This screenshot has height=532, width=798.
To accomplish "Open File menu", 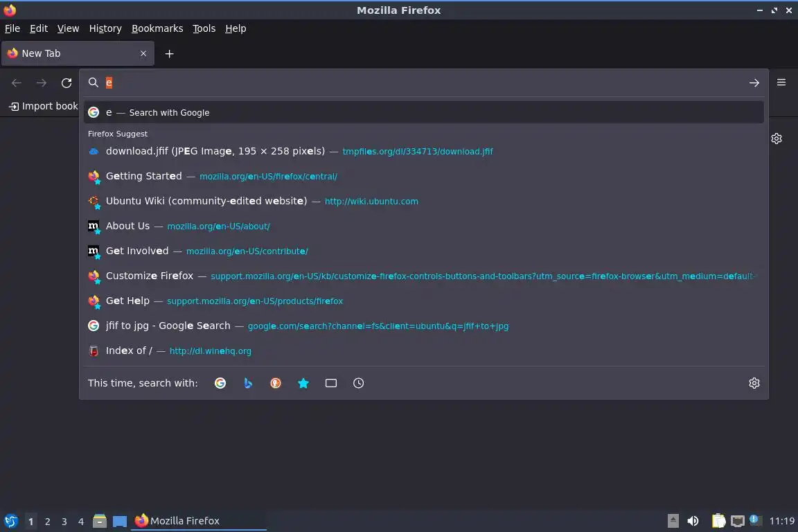I will pyautogui.click(x=12, y=28).
